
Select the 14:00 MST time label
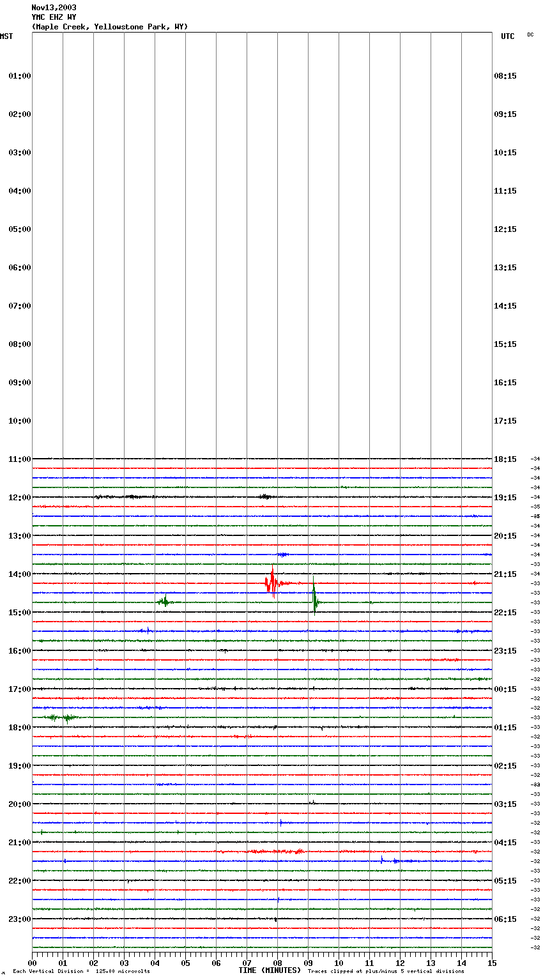tap(20, 574)
